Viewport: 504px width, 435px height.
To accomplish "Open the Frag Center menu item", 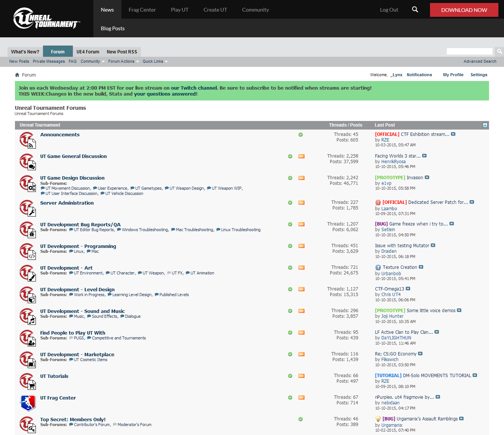I will click(142, 10).
